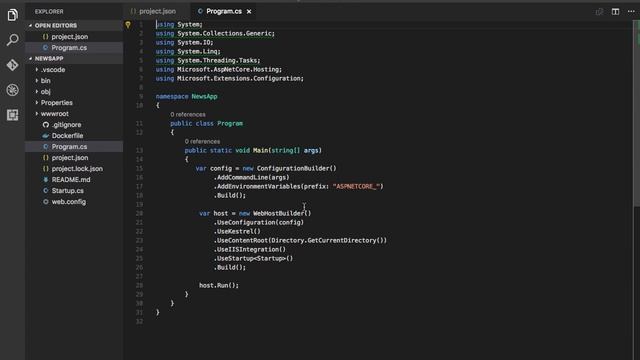Screen dimensions: 640x360
Task: Click the ".AddCommandLine(args)" line
Action: [251, 178]
